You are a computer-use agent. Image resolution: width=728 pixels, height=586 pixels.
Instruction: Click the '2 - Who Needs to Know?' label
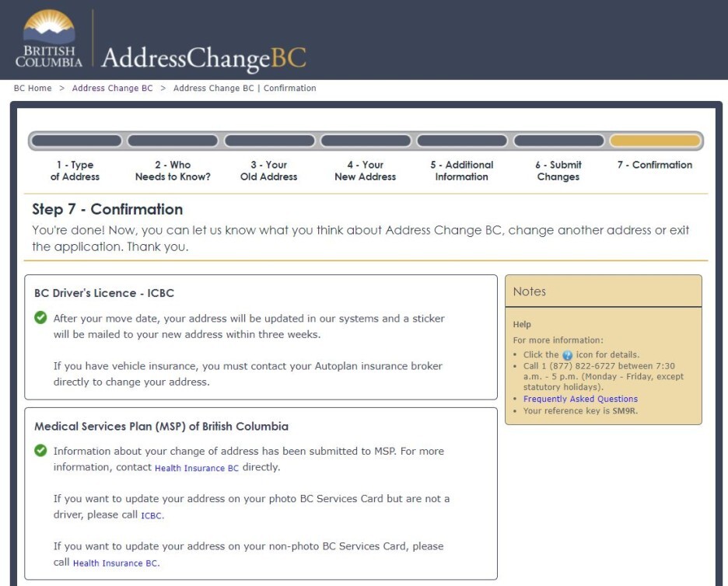pyautogui.click(x=173, y=171)
